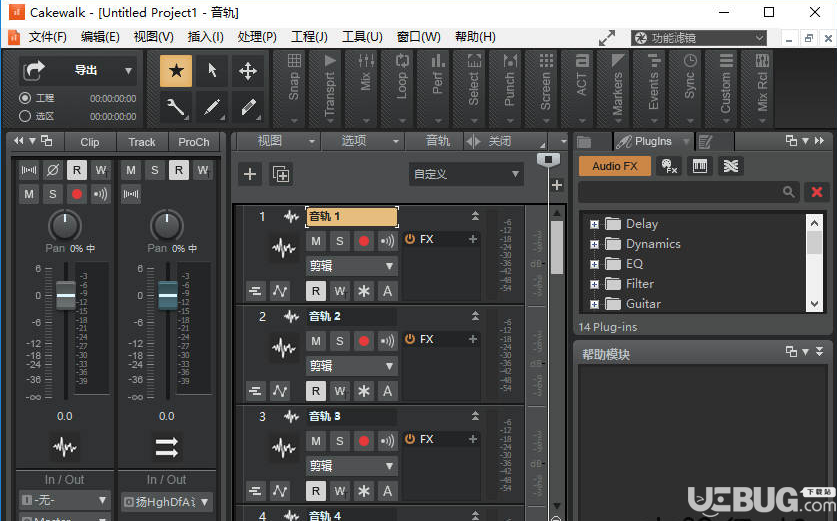Open the Mix module
837x521 pixels.
click(x=366, y=88)
